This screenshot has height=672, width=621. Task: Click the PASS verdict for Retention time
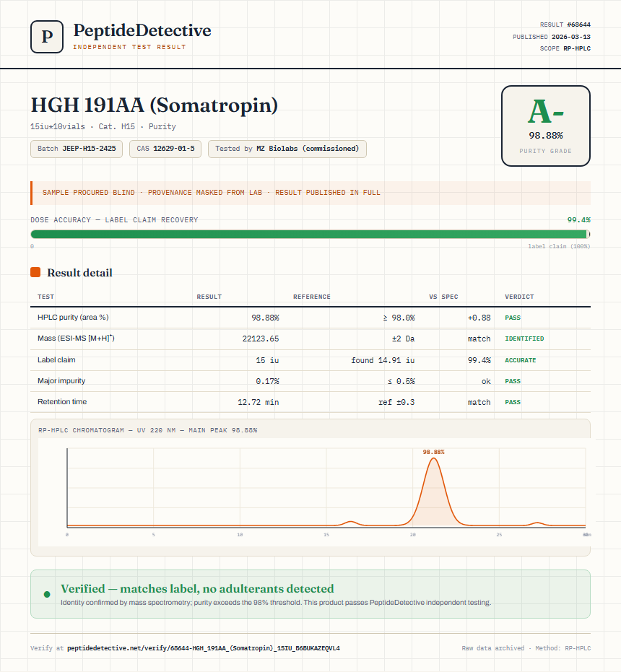click(513, 402)
